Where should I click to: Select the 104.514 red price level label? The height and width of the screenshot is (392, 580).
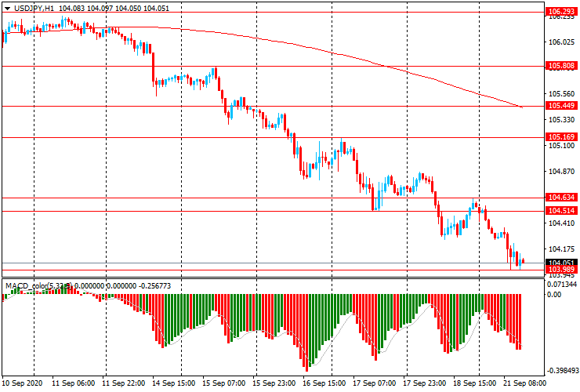tap(561, 211)
